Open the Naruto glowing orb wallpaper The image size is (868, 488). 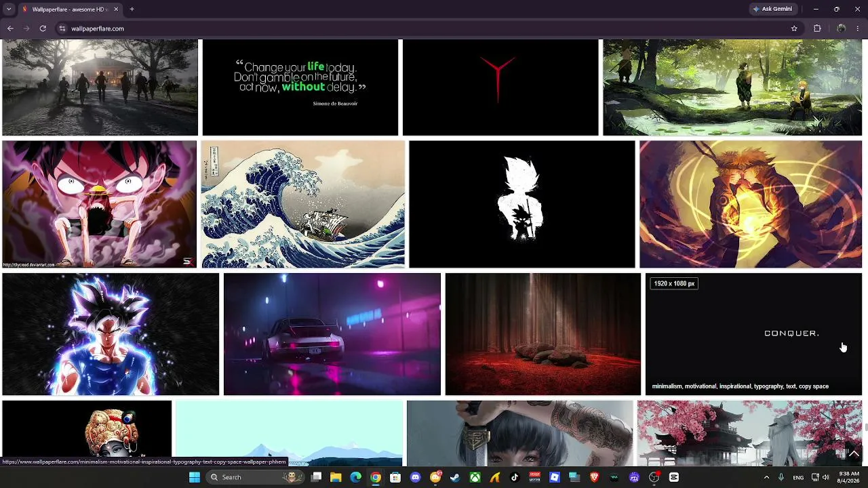click(x=751, y=204)
